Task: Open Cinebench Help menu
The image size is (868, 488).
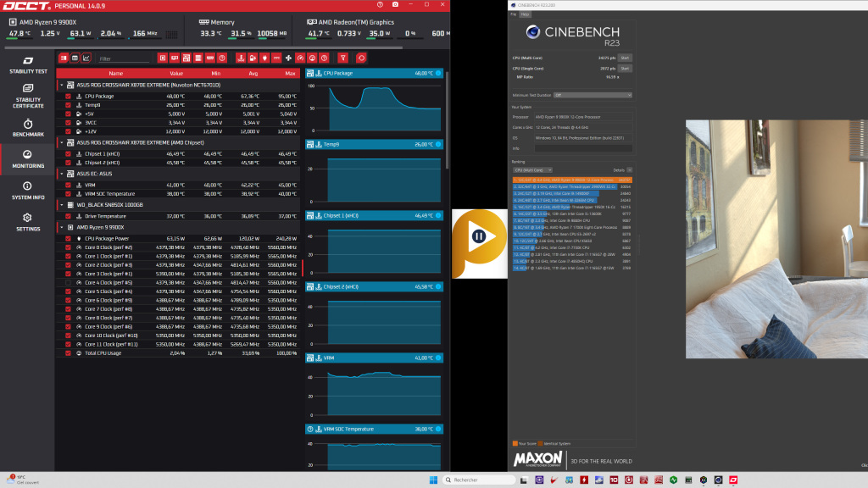Action: coord(525,14)
